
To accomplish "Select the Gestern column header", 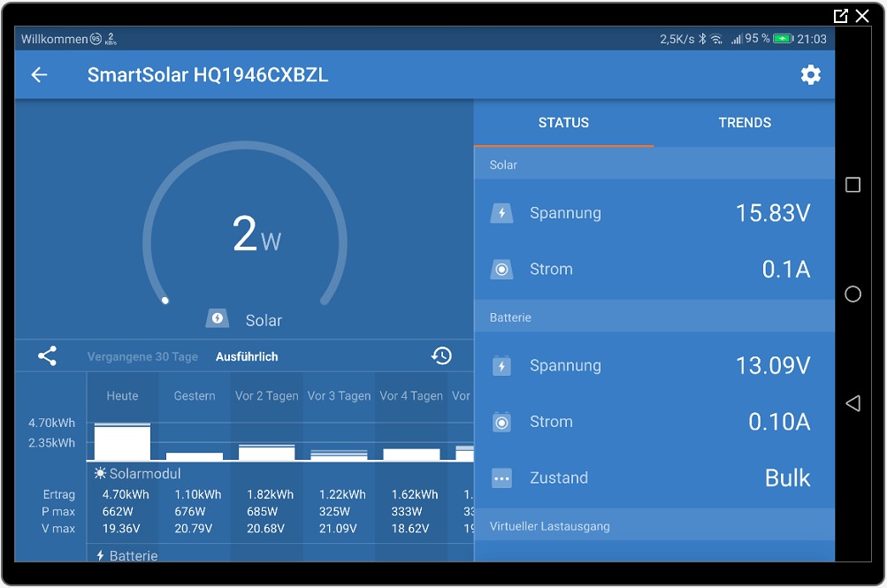I will tap(195, 396).
